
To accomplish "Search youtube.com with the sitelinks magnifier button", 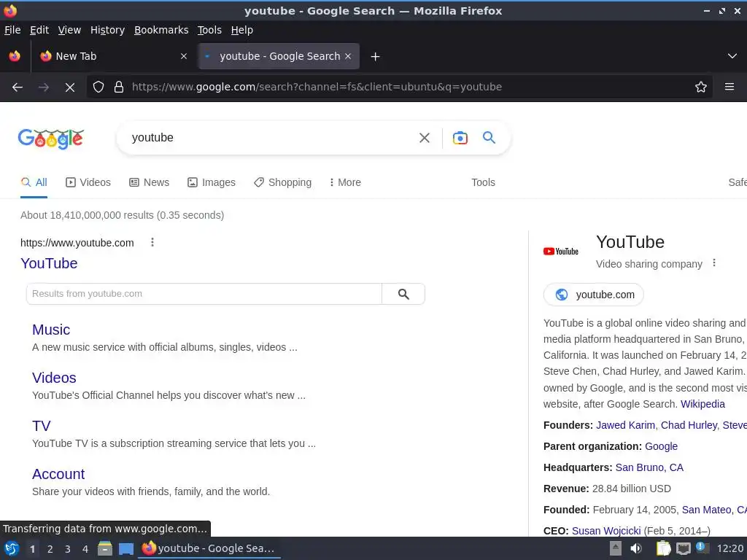I will (x=403, y=295).
